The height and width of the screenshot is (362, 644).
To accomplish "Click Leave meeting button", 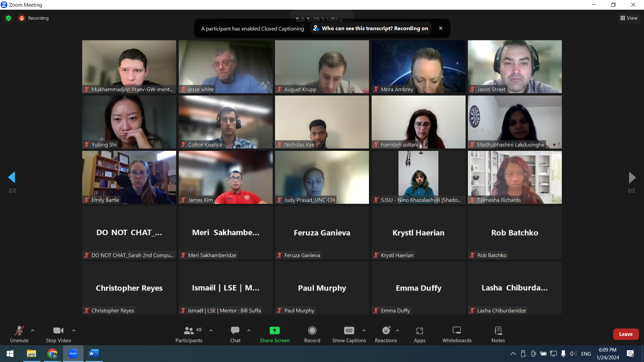I will tap(626, 334).
